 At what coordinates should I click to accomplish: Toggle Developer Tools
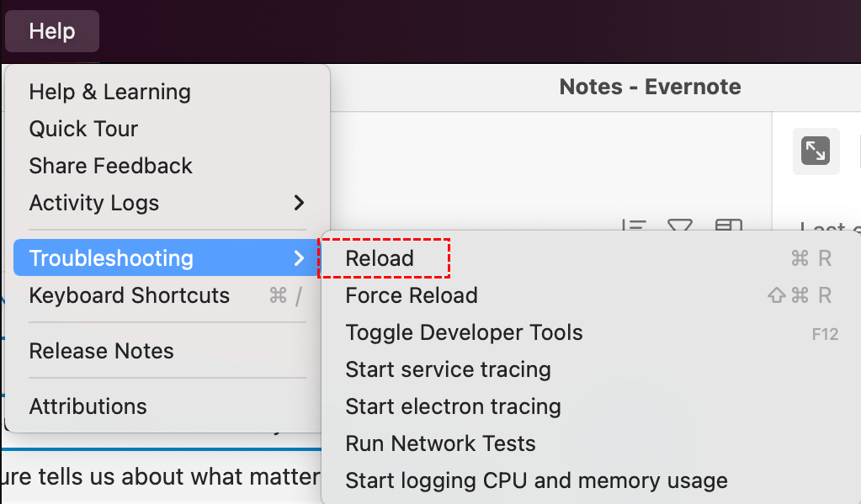coord(464,332)
